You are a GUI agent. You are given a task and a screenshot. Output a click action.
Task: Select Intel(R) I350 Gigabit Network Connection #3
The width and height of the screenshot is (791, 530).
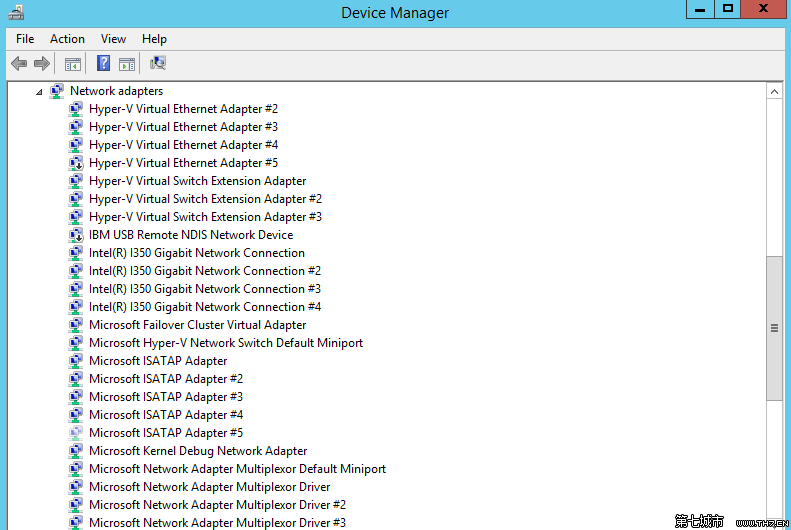(205, 289)
